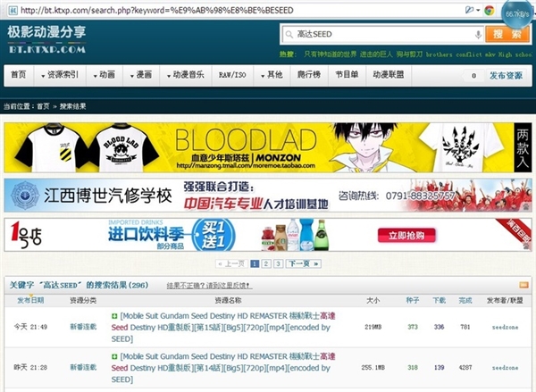
Task: Click the 首页 breadcrumb link
Action: (43, 106)
